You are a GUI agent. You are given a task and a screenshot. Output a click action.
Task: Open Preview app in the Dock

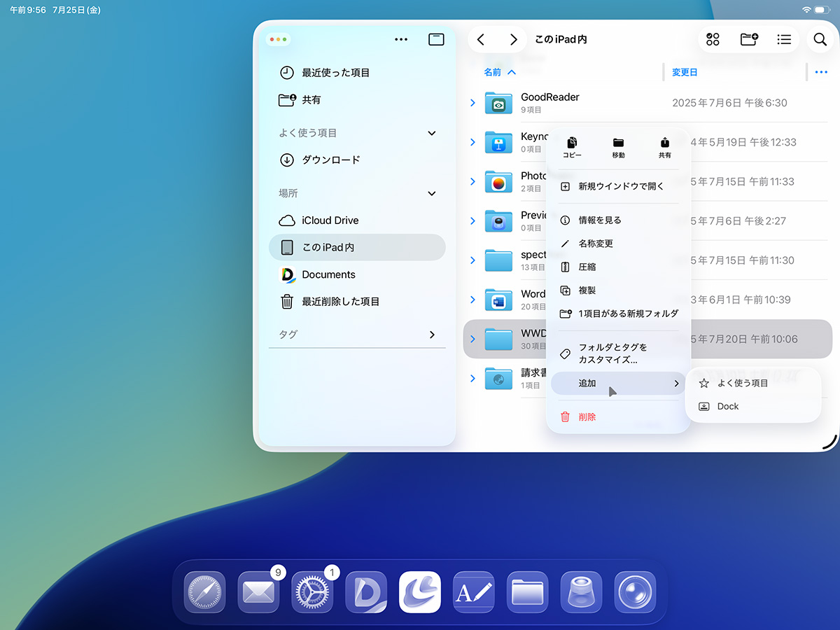582,592
